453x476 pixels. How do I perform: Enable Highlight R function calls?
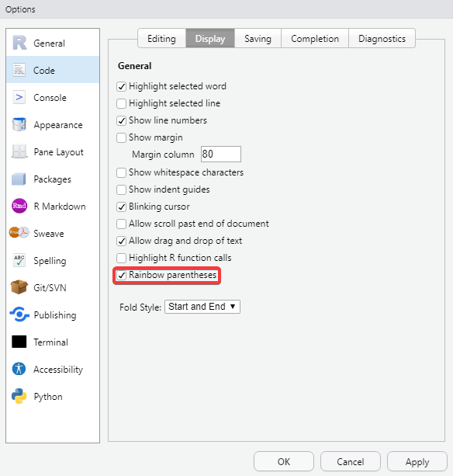coord(121,258)
